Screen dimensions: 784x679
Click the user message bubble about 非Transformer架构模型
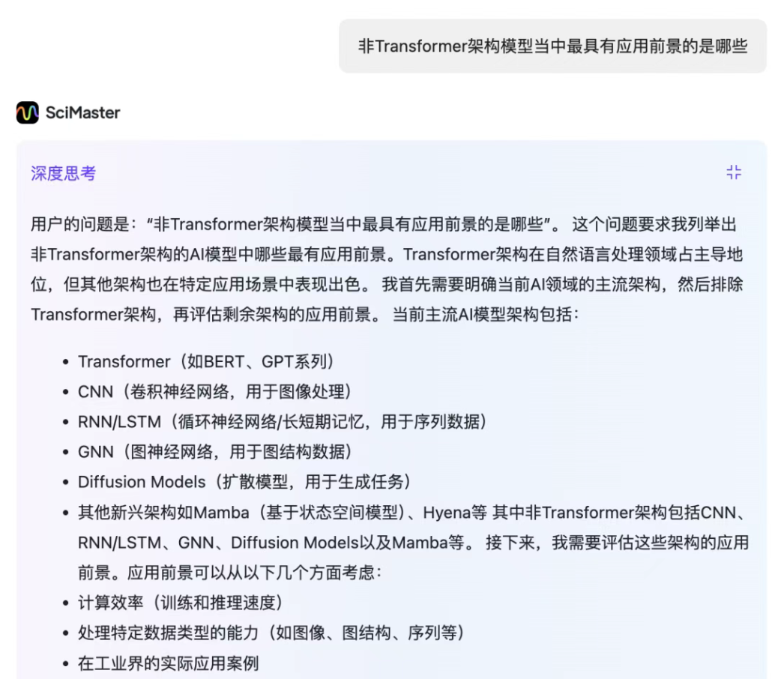[x=552, y=46]
